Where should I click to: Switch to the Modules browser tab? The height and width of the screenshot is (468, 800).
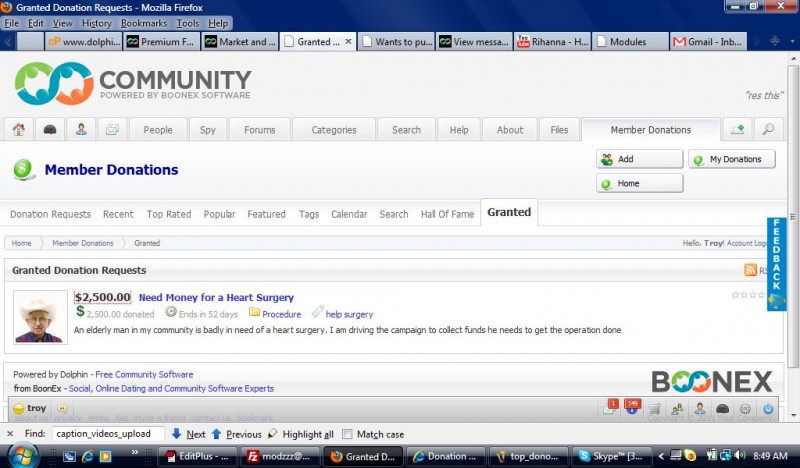click(x=630, y=42)
